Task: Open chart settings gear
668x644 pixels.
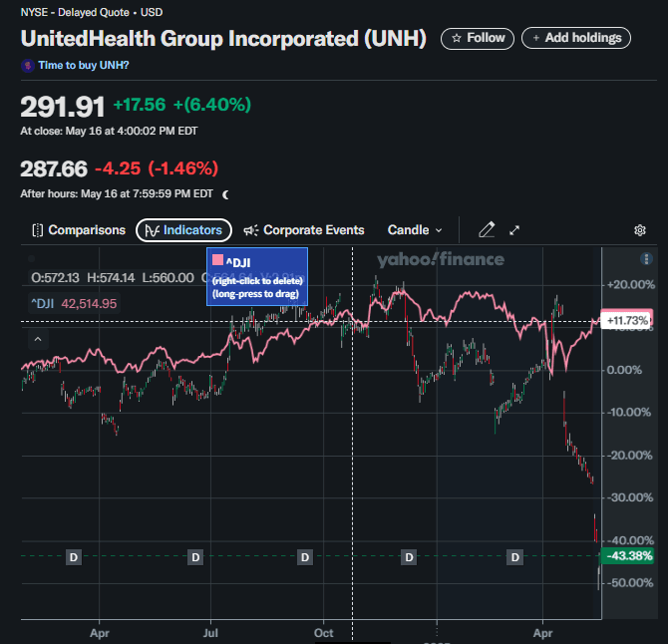Action: (640, 230)
